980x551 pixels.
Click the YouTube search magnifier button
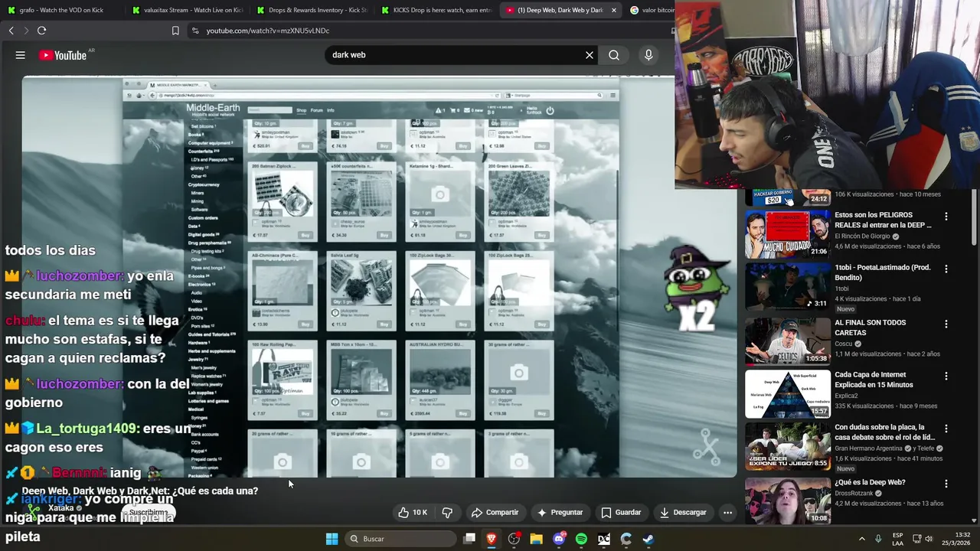tap(614, 55)
